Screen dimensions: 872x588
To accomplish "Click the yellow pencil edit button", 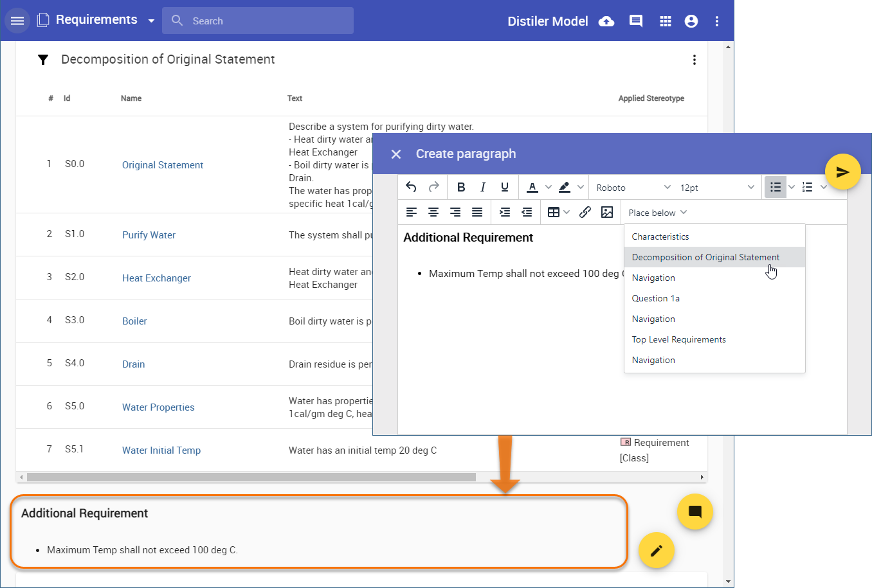I will [656, 551].
